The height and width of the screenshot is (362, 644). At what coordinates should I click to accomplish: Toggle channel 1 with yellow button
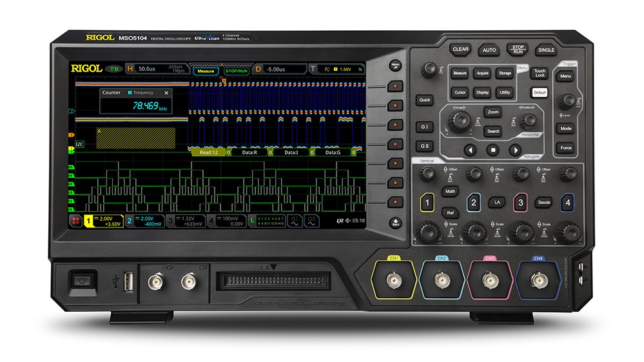[427, 203]
